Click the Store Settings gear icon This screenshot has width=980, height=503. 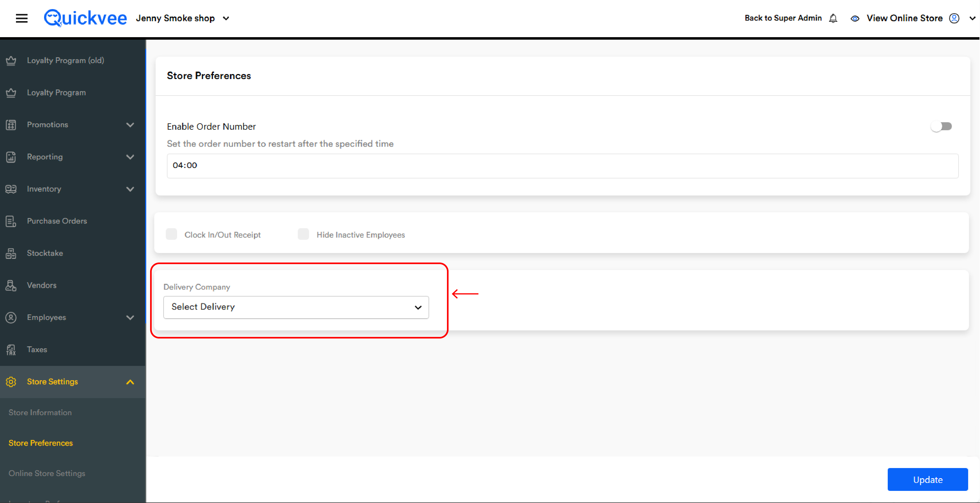coord(11,382)
